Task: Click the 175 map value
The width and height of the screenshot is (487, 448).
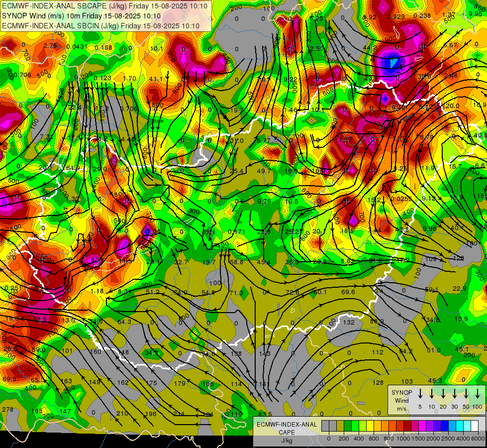Action: pyautogui.click(x=151, y=383)
